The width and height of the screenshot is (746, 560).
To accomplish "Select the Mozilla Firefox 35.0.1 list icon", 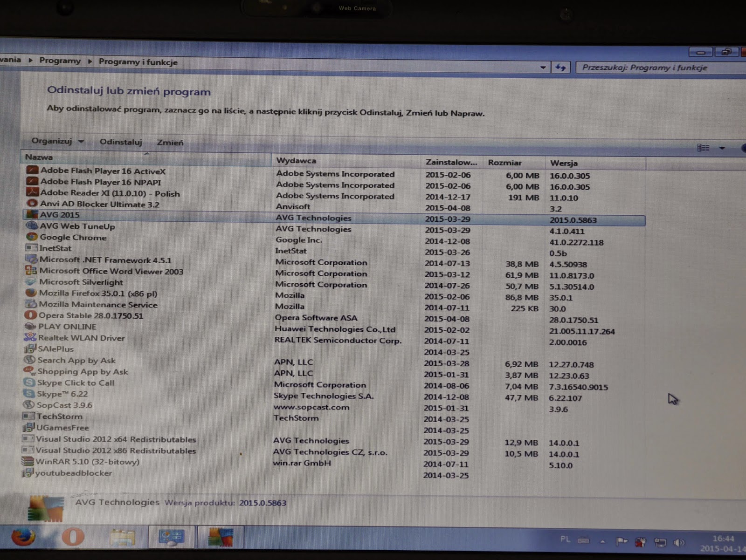I will (31, 293).
